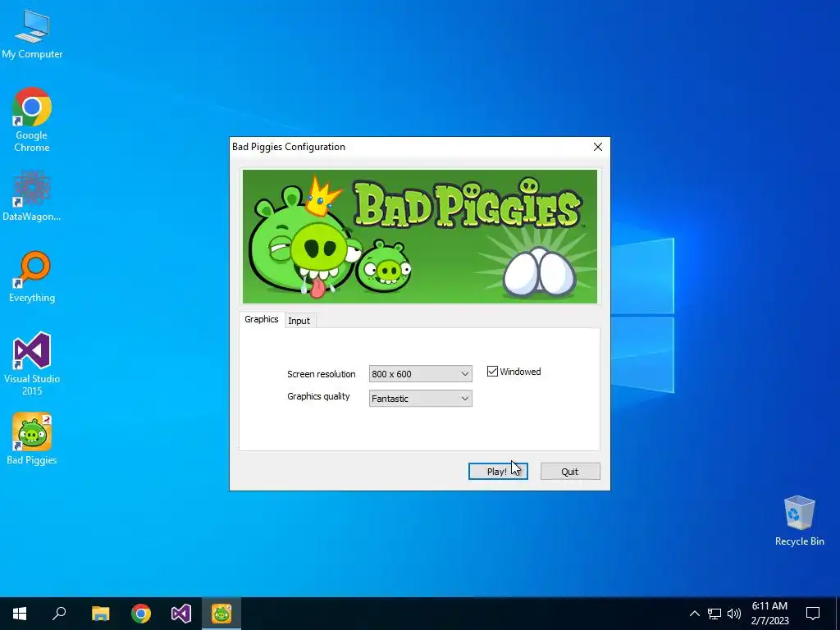Click the Screen resolution label

(322, 374)
